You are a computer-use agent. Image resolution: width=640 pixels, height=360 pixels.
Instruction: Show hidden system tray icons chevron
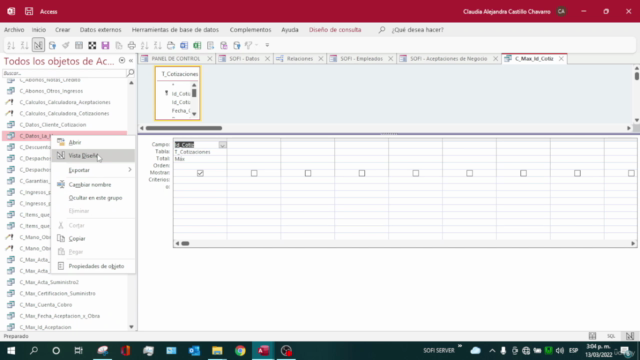pos(492,351)
